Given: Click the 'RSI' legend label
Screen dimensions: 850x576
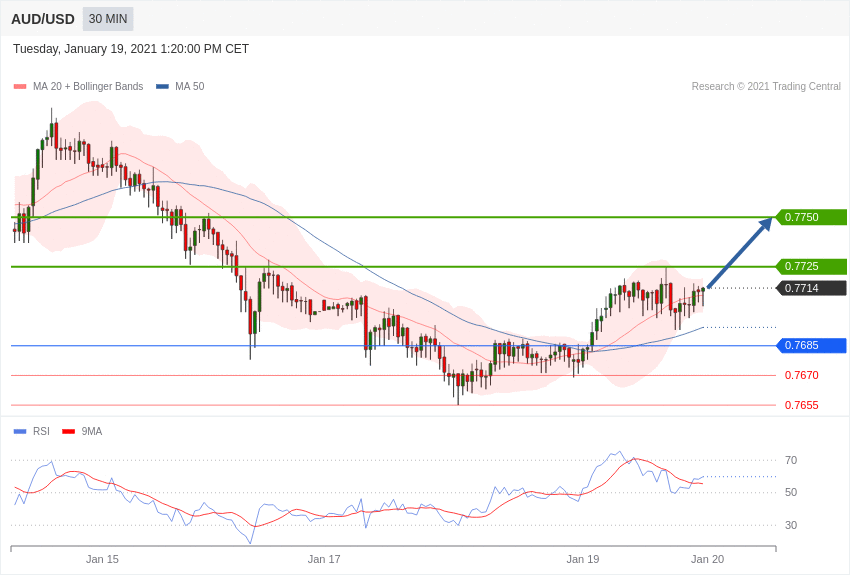Looking at the screenshot, I should (41, 431).
